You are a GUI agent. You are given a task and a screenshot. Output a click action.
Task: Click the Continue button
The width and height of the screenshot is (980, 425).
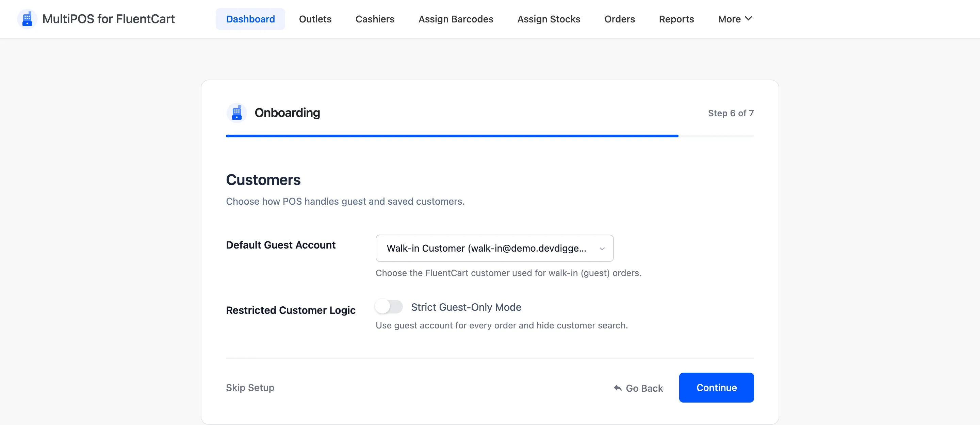716,387
